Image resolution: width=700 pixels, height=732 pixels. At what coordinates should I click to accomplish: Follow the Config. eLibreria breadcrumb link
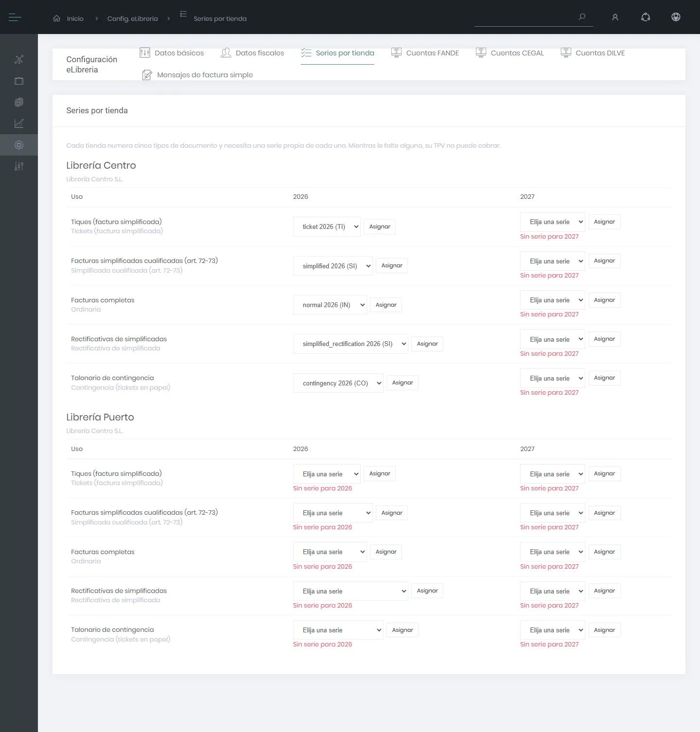click(133, 18)
